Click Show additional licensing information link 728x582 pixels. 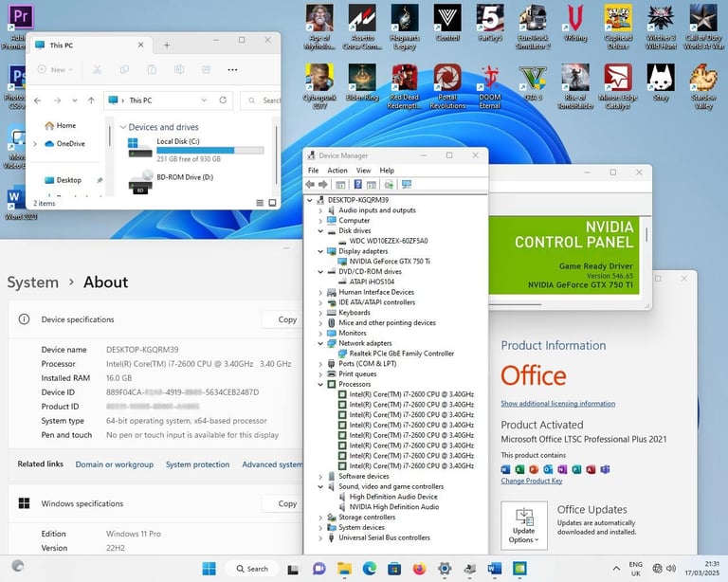coord(557,403)
